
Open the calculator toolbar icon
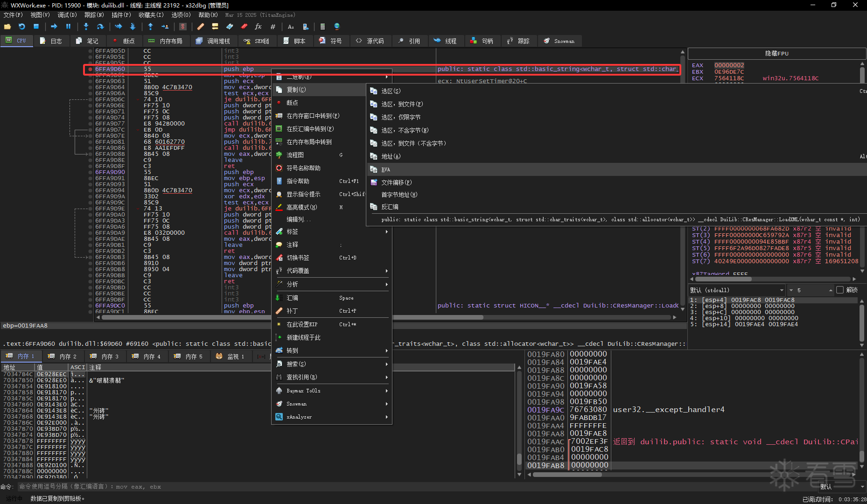(322, 27)
